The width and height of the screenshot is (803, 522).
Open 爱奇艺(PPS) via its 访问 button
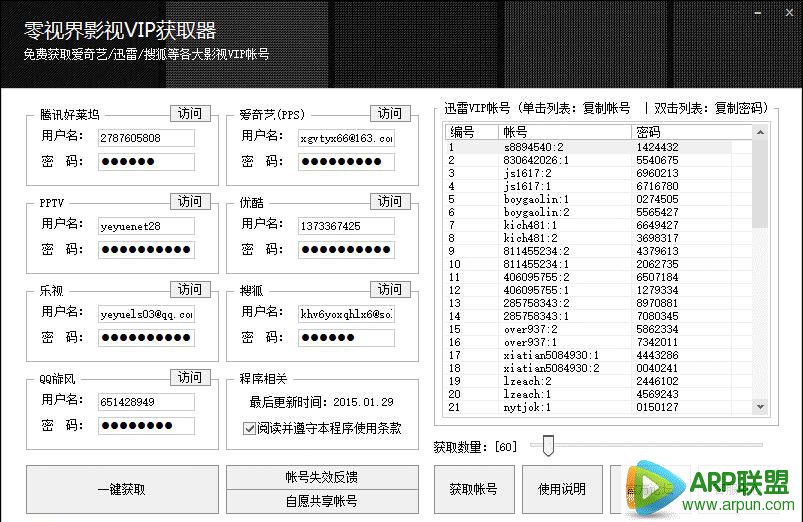(x=390, y=113)
